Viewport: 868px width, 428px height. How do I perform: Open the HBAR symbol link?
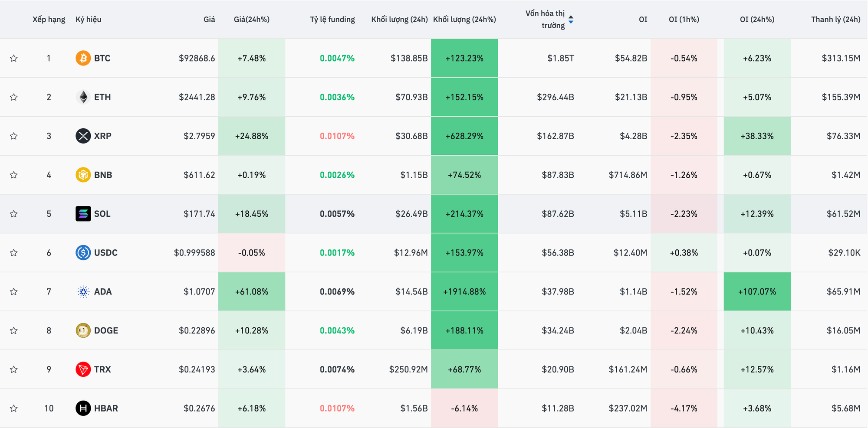106,408
